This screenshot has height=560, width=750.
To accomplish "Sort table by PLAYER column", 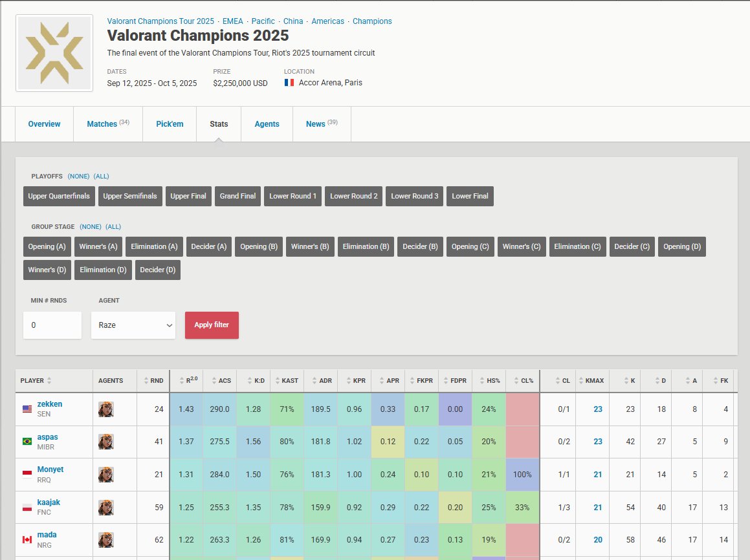I will [36, 381].
